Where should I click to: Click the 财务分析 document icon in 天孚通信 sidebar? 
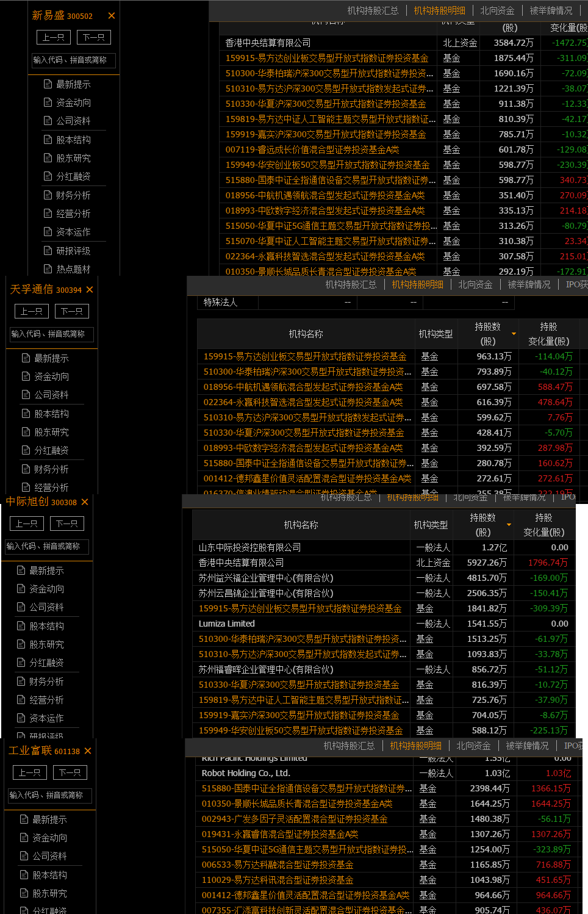(26, 469)
